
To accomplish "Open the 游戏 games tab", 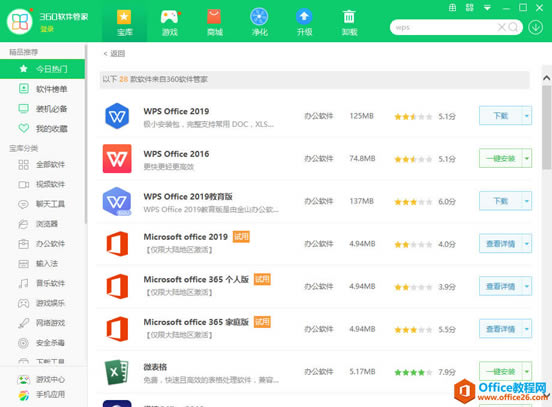I will pyautogui.click(x=169, y=22).
